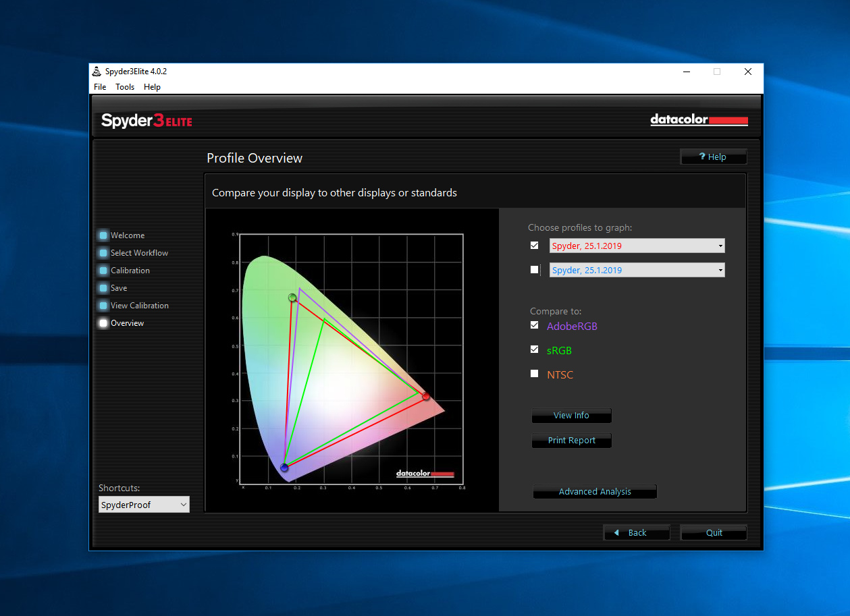Click the Overview step indicator icon
Screen dimensions: 850x616
click(103, 323)
